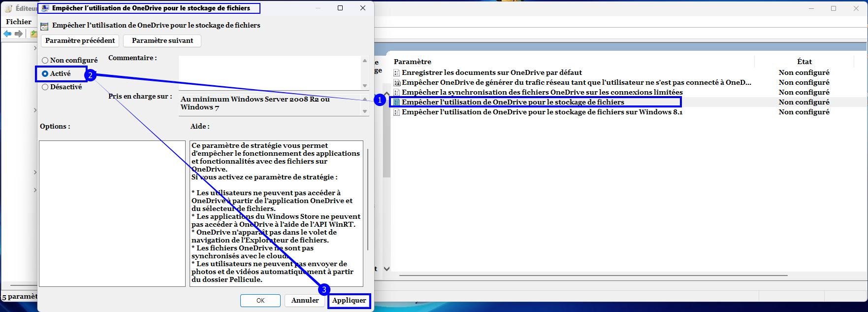
Task: Click État value of 'sur Windows 8.1' row
Action: point(804,112)
